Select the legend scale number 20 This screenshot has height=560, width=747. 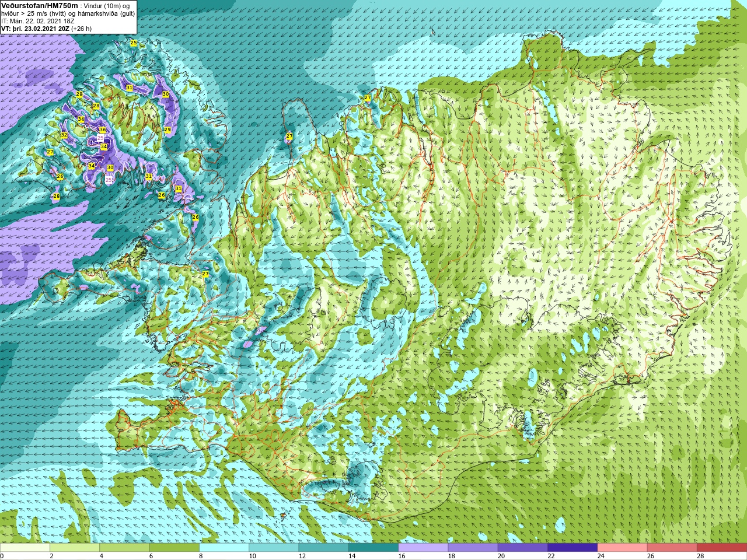[501, 556]
